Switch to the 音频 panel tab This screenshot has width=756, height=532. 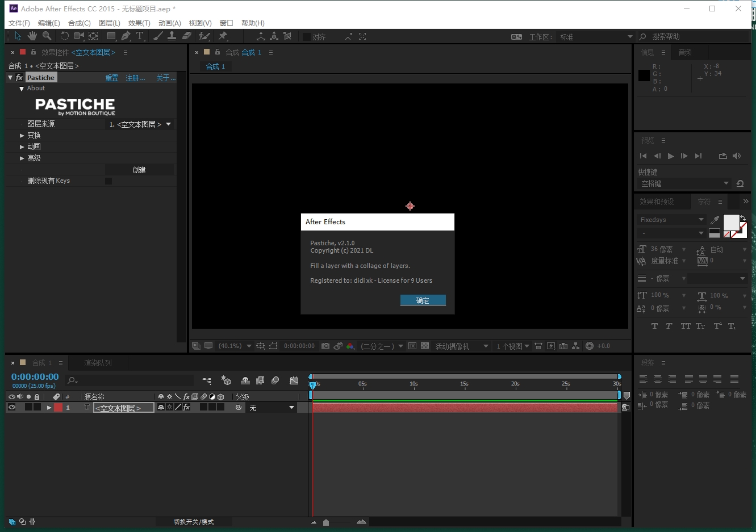click(685, 52)
